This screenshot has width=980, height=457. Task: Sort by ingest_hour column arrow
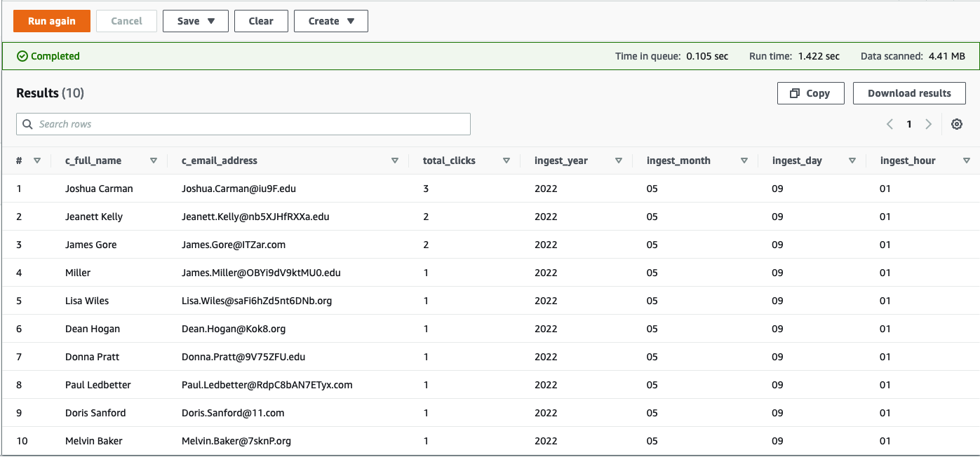[967, 161]
